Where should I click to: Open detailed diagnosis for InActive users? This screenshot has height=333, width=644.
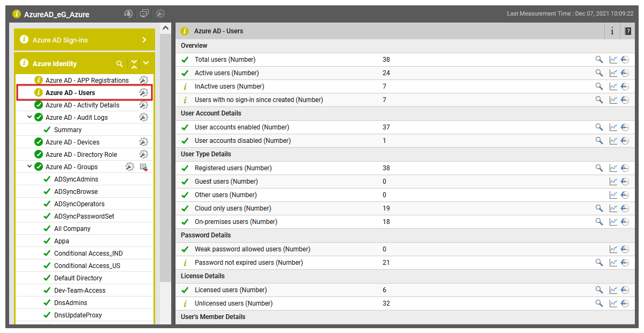(599, 86)
